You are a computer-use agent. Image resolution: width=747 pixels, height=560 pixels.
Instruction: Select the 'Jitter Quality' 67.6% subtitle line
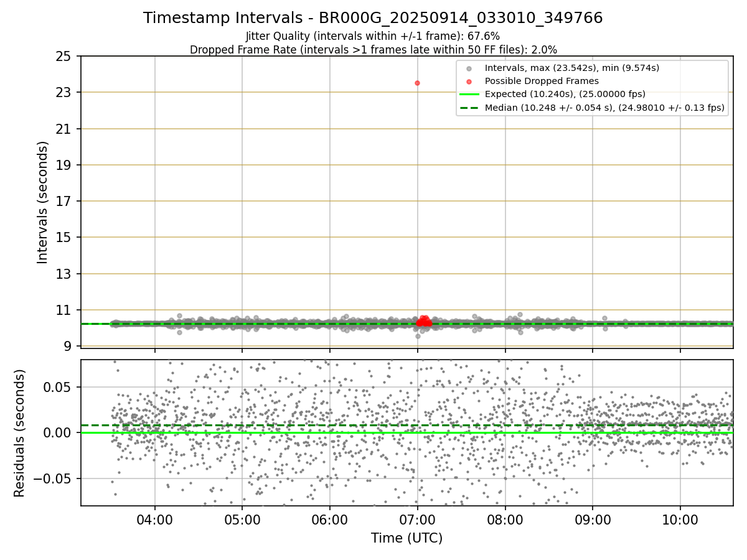click(373, 36)
